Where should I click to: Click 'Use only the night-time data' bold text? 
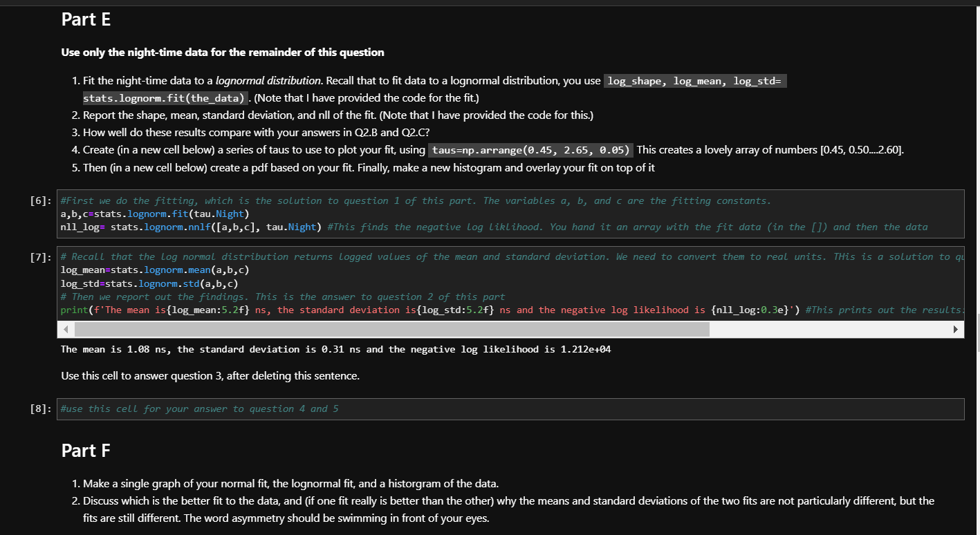click(x=223, y=53)
